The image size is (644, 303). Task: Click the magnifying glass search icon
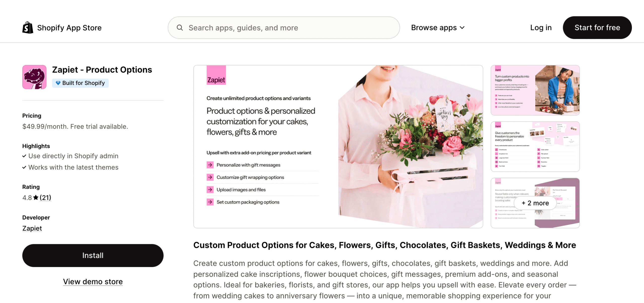coord(180,28)
